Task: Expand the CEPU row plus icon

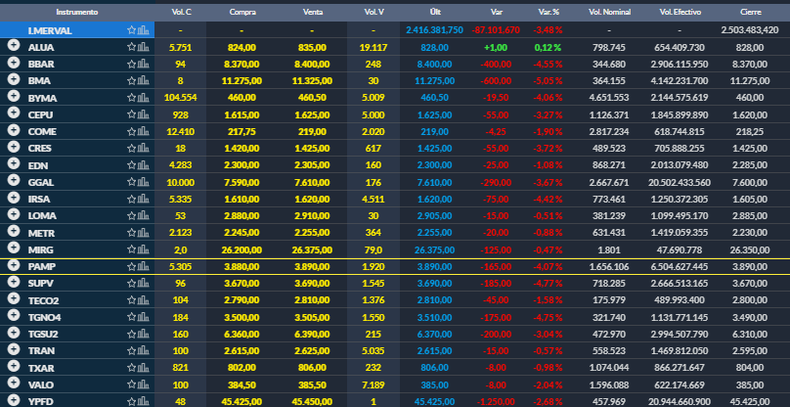Action: [14, 113]
